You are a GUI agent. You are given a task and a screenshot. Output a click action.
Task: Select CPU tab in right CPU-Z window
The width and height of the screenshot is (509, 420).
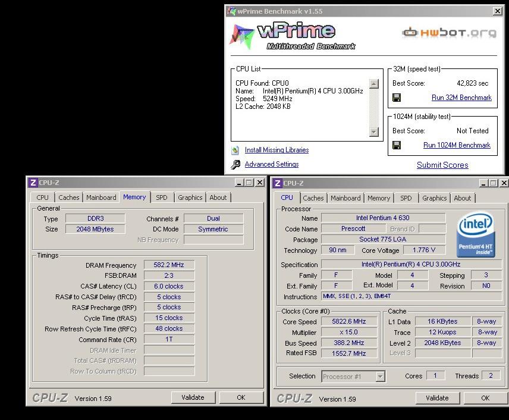(287, 198)
